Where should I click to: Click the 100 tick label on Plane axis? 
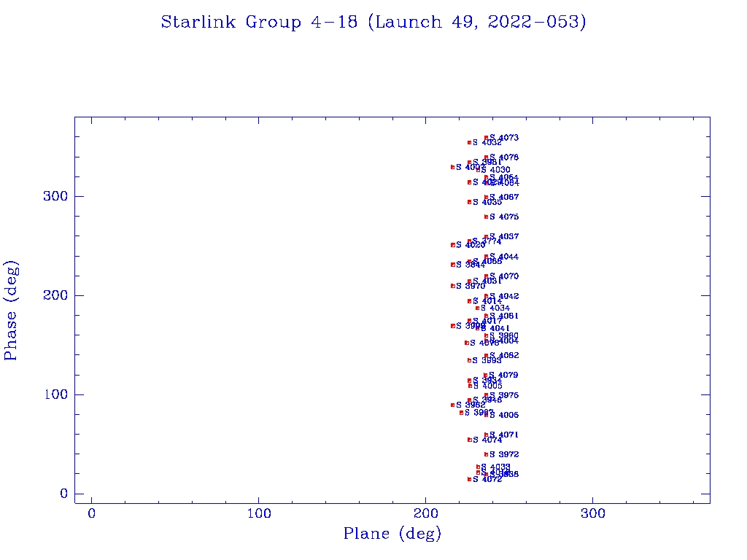click(x=259, y=513)
